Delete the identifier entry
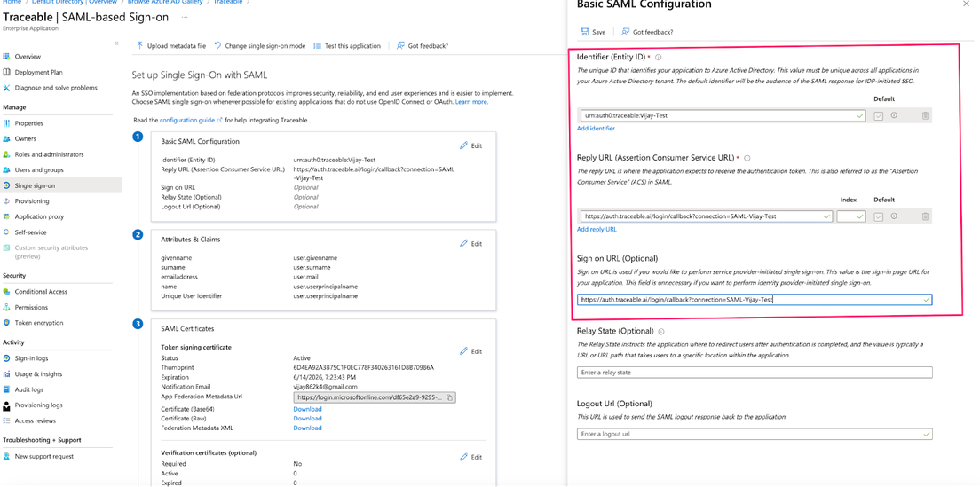This screenshot has width=980, height=487. [x=925, y=115]
